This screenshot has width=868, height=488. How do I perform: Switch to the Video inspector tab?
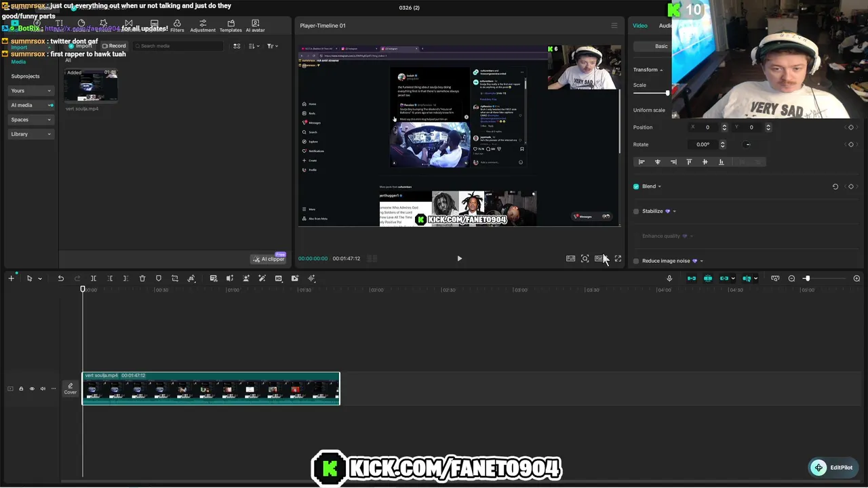[x=640, y=26]
